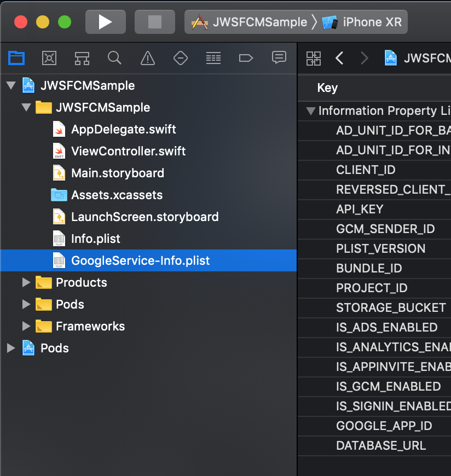Open Info.plist file
The image size is (451, 476).
point(148,239)
